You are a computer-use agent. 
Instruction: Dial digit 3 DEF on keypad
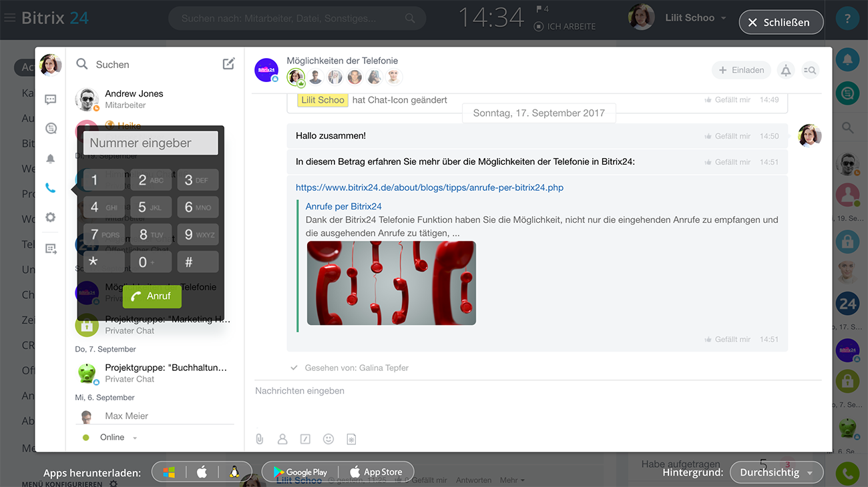[x=198, y=180]
